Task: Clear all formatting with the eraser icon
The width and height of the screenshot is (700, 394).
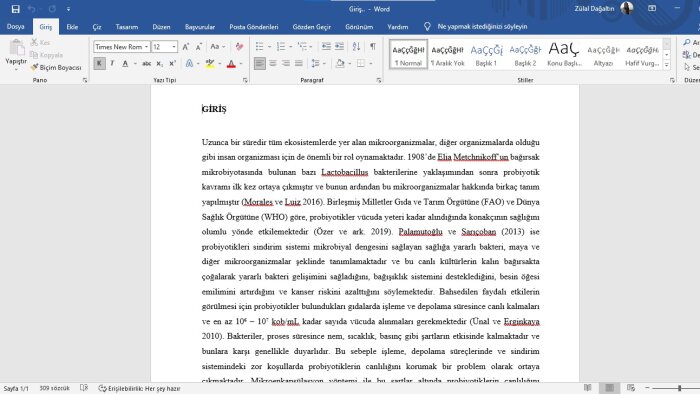Action: 239,47
